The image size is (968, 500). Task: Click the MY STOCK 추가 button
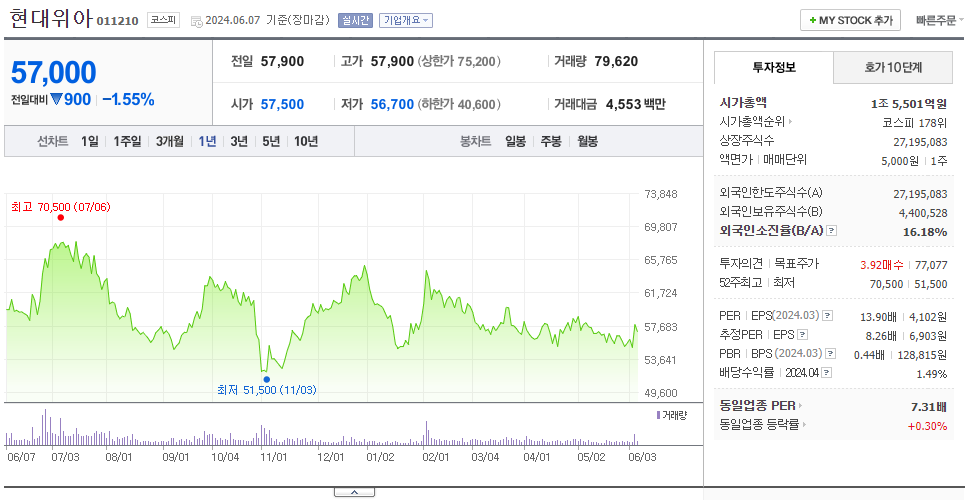(851, 20)
